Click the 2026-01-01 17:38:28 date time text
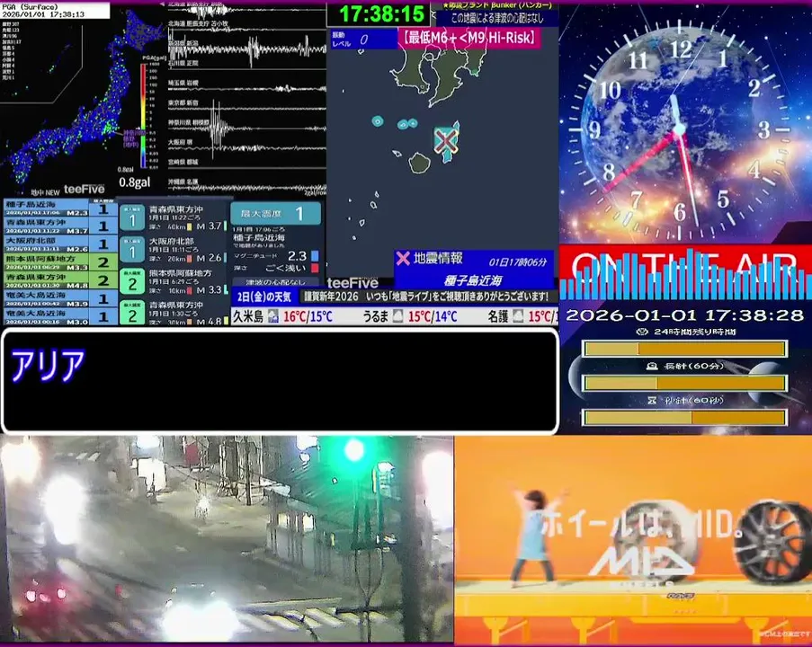The image size is (812, 647). (x=684, y=315)
